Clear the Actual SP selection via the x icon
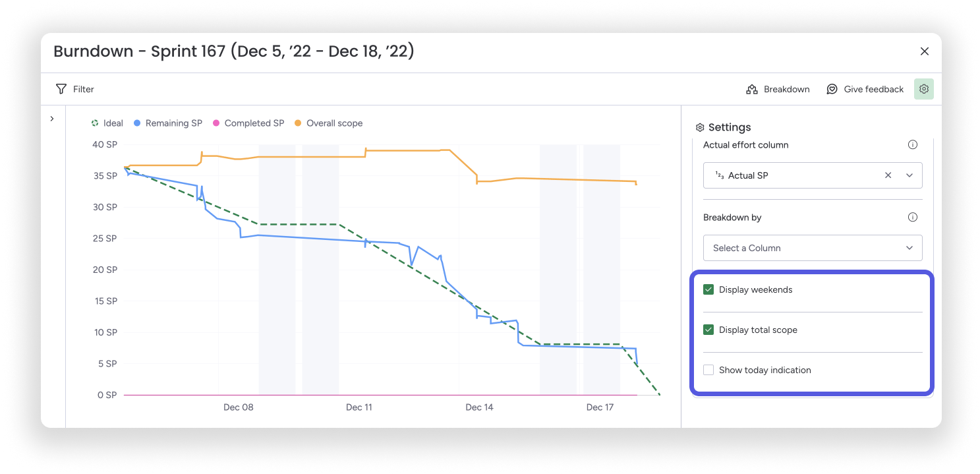The height and width of the screenshot is (474, 980). click(x=888, y=175)
